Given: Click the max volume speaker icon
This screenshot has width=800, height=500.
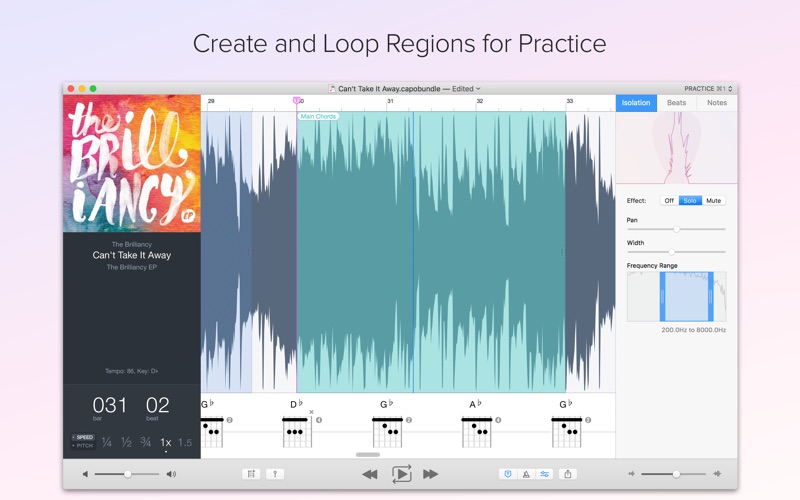Looking at the screenshot, I should pyautogui.click(x=171, y=474).
